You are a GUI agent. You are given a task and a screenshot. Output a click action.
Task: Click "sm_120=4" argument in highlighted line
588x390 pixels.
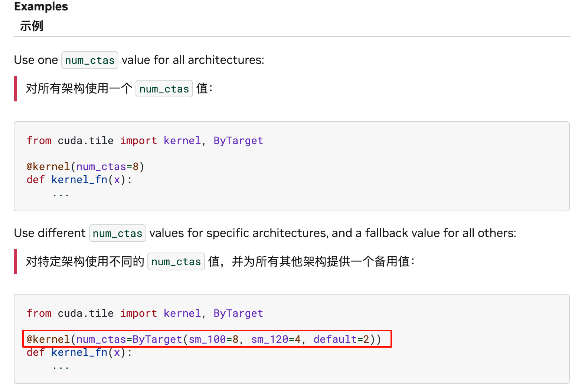[276, 339]
